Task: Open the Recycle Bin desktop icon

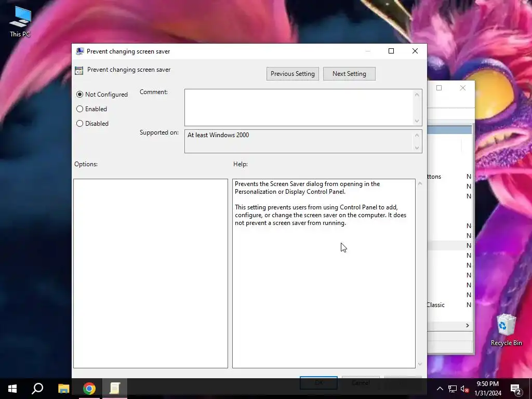Action: [x=506, y=330]
